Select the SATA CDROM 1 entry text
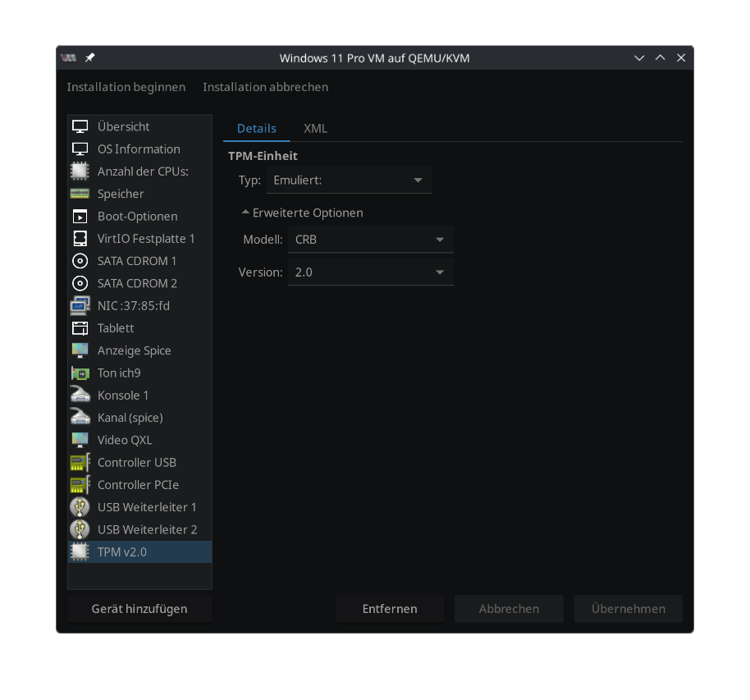The image size is (750, 700). point(137,261)
